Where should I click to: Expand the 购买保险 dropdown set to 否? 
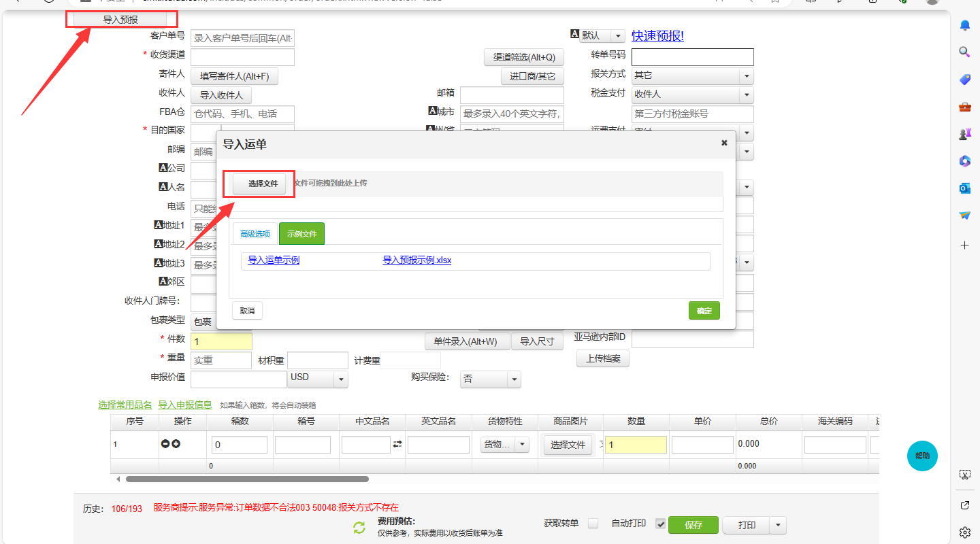click(514, 379)
